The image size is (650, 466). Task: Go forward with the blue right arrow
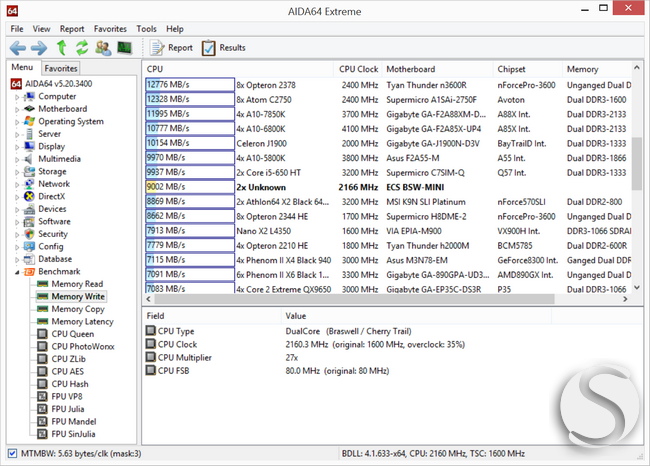(x=39, y=48)
